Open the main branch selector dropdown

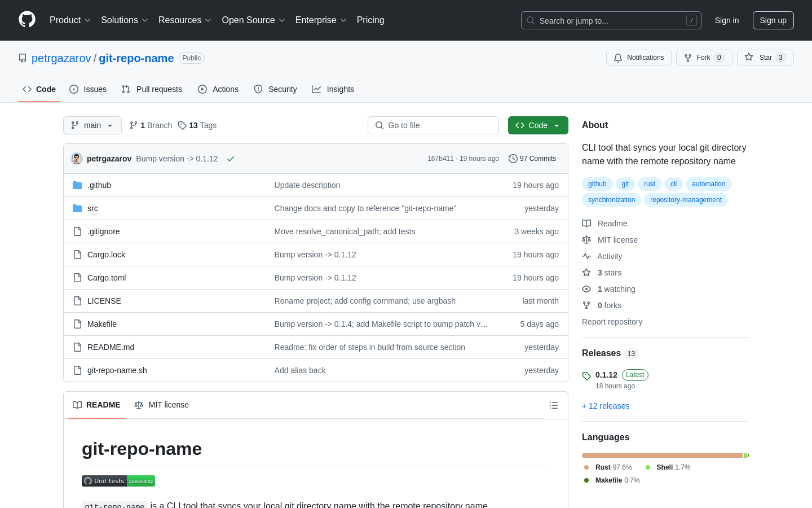click(x=92, y=125)
